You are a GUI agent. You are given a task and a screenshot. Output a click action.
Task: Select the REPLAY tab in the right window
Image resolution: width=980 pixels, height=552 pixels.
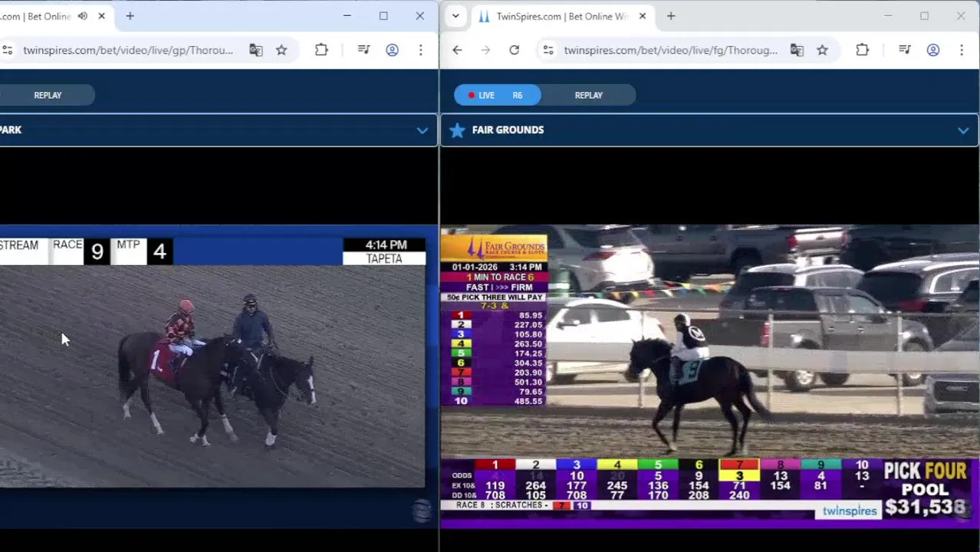tap(588, 95)
